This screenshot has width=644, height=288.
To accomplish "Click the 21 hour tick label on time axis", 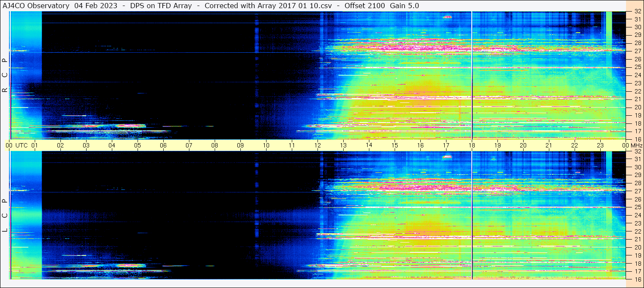I will point(549,145).
